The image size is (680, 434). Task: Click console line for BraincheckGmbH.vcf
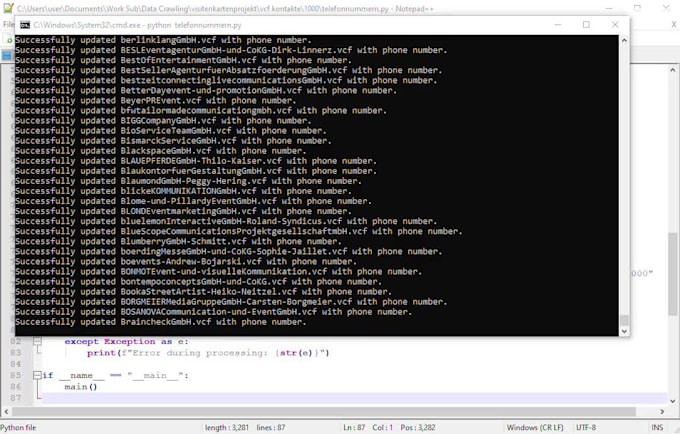tap(161, 322)
